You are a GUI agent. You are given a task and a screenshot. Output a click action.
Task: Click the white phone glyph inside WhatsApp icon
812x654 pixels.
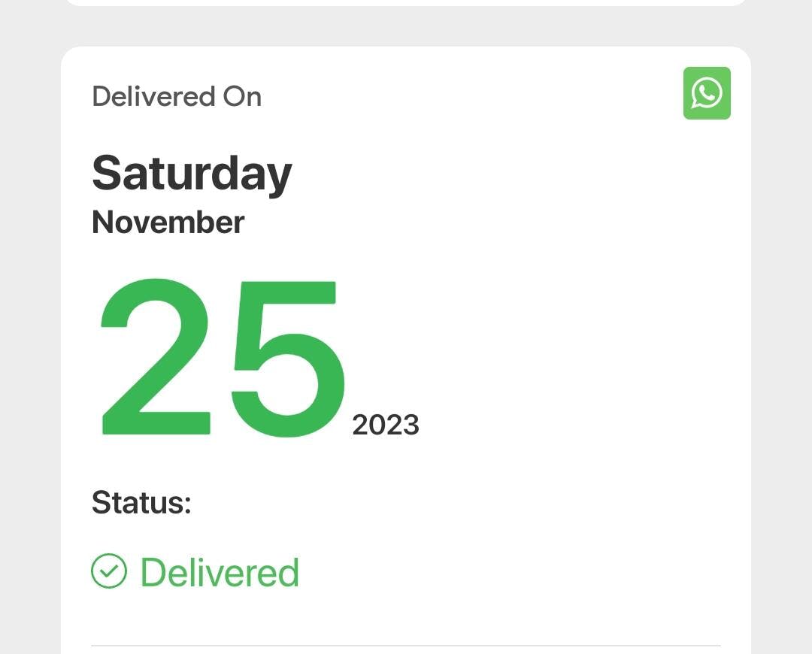tap(707, 93)
